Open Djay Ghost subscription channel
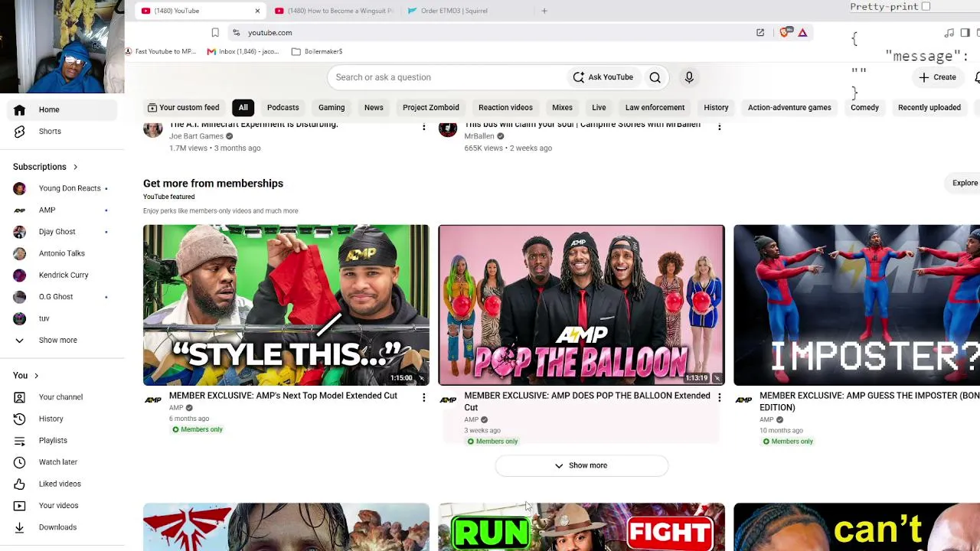This screenshot has width=980, height=551. tap(59, 232)
